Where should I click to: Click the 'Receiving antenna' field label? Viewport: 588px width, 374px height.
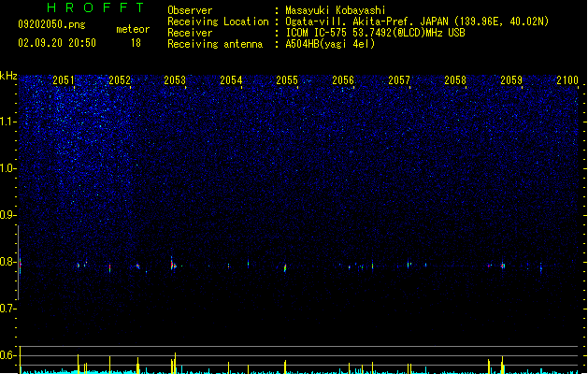point(215,44)
